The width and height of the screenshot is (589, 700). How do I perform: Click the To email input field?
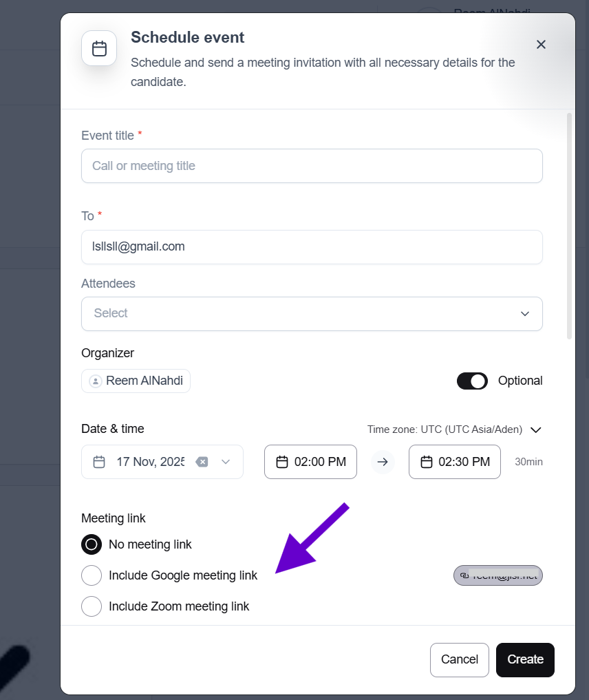point(312,246)
